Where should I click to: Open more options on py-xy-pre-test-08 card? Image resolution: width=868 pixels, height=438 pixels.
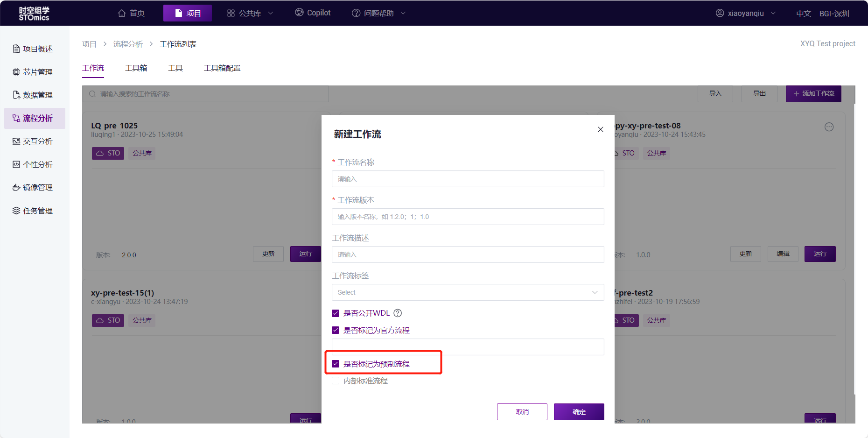click(x=829, y=127)
